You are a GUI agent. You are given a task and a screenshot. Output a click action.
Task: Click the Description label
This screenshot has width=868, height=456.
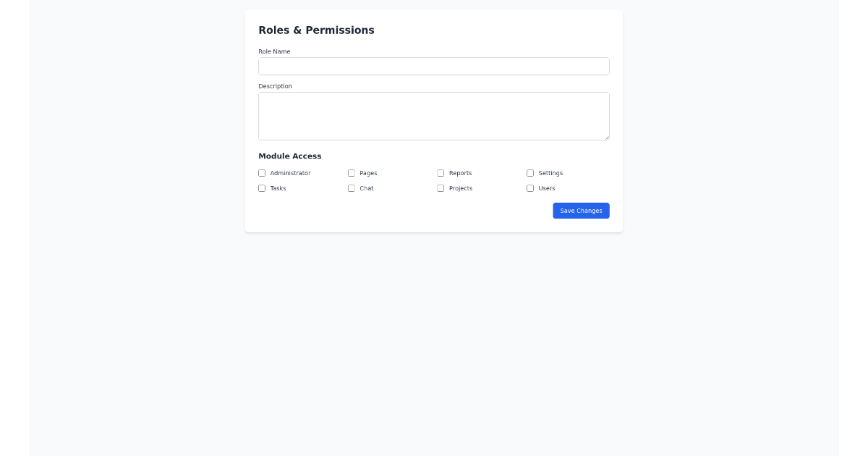tap(275, 86)
